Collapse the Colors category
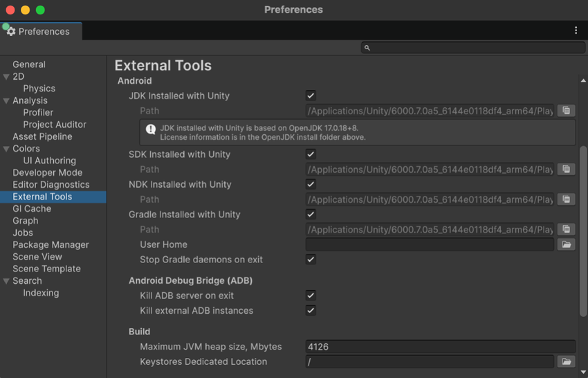The height and width of the screenshot is (378, 588). (6, 149)
